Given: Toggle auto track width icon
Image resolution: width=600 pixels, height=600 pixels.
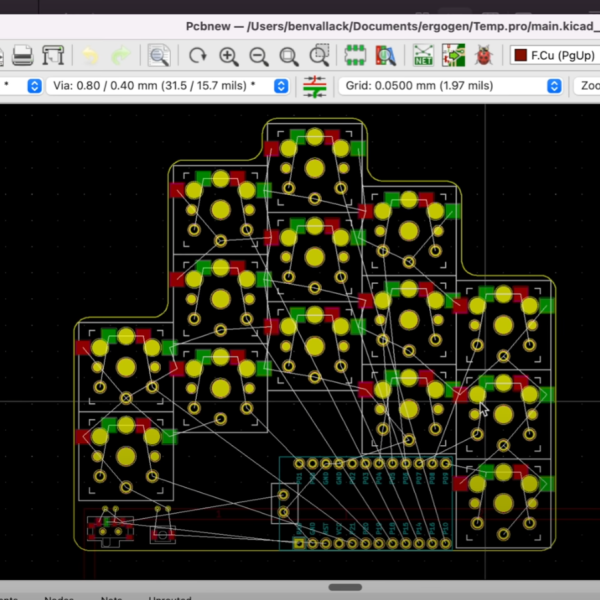Looking at the screenshot, I should (x=315, y=86).
